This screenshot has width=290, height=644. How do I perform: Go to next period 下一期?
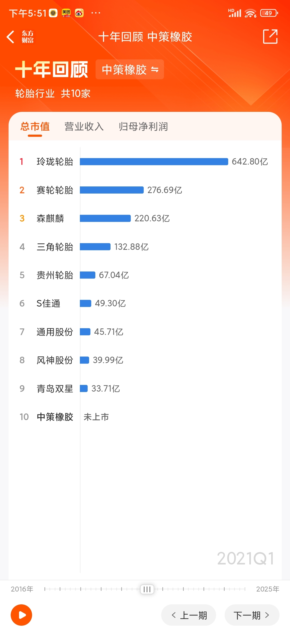[x=252, y=615]
